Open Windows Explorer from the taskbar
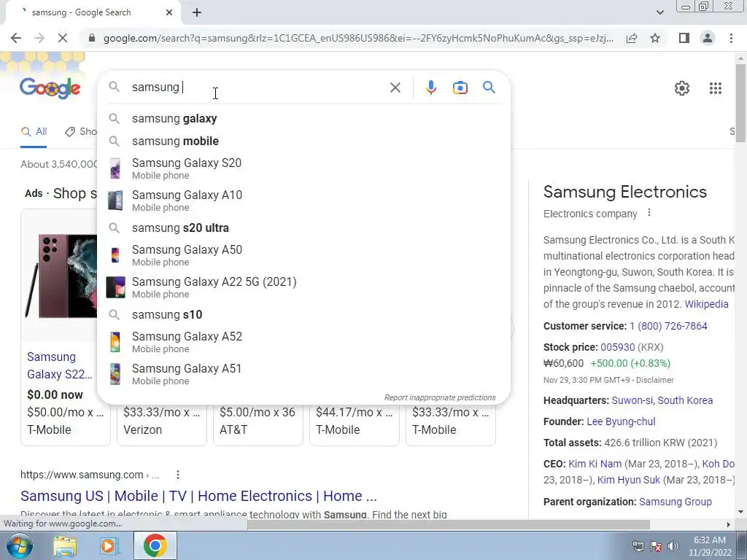The width and height of the screenshot is (747, 560). (65, 546)
